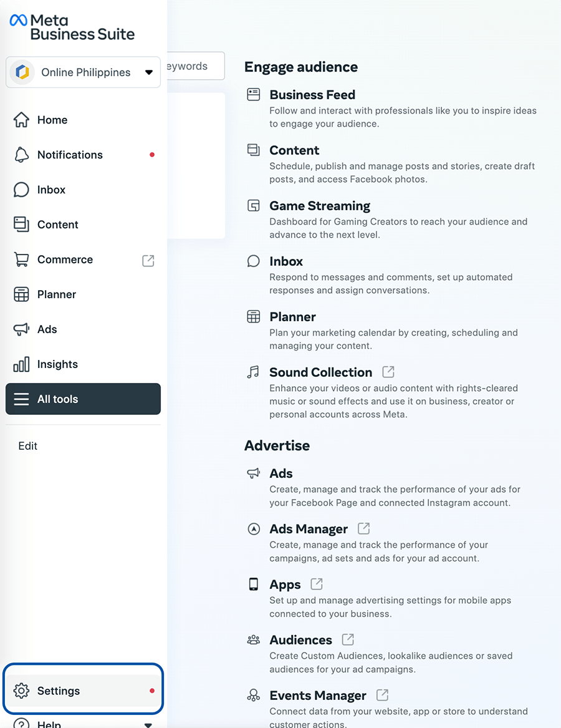Open Business Feed from Engage audience
The image size is (561, 728).
pyautogui.click(x=312, y=95)
